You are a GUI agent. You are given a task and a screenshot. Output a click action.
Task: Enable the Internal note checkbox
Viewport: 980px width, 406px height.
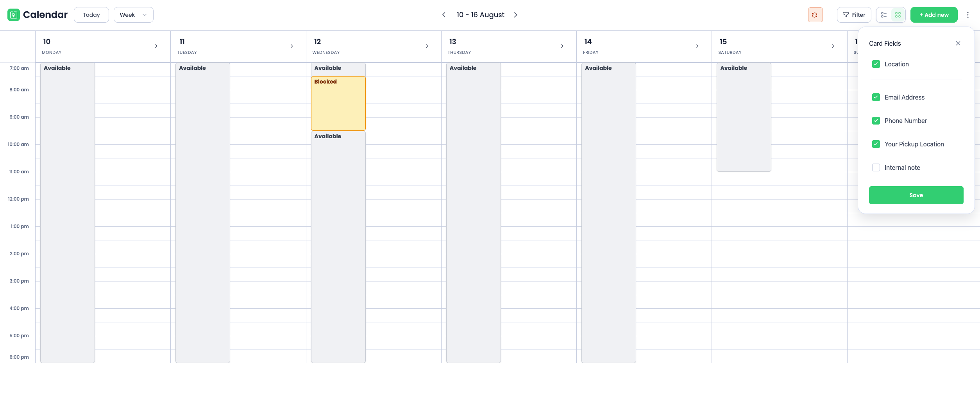(x=876, y=167)
